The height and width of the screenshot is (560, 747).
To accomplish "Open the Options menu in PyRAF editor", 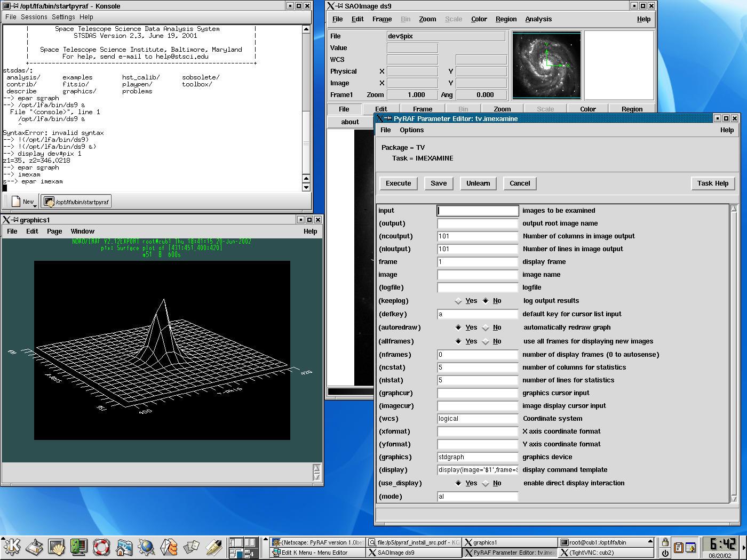I will 411,130.
